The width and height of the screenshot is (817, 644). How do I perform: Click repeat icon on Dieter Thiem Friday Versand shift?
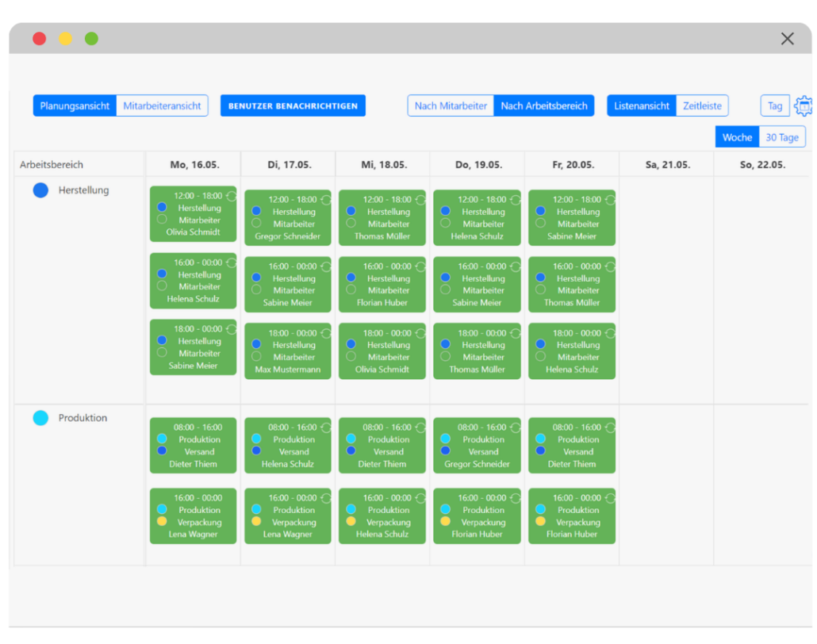point(610,427)
